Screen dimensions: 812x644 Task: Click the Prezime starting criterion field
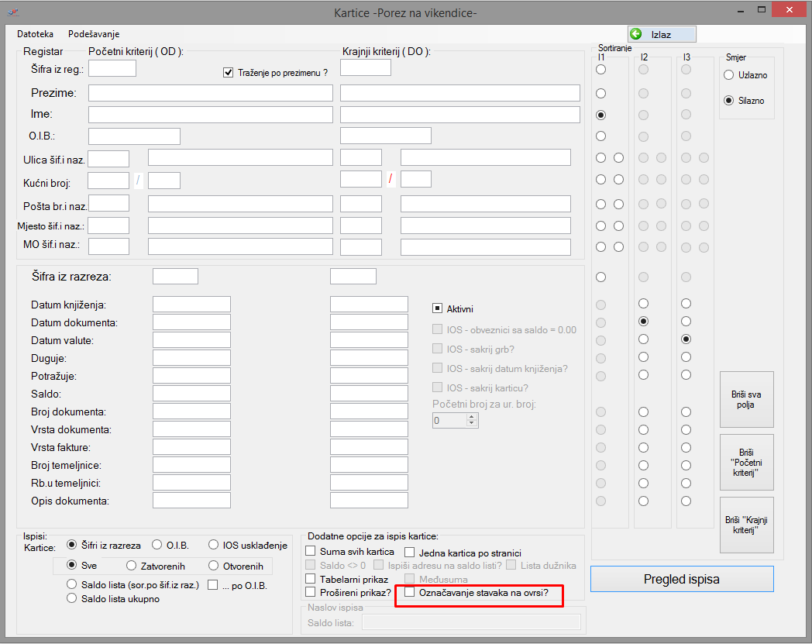point(210,93)
